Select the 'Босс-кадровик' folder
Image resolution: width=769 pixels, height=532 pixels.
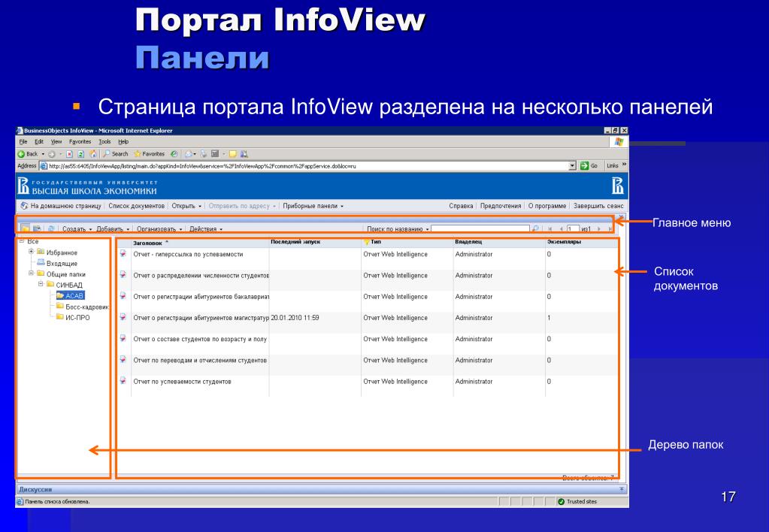point(86,307)
